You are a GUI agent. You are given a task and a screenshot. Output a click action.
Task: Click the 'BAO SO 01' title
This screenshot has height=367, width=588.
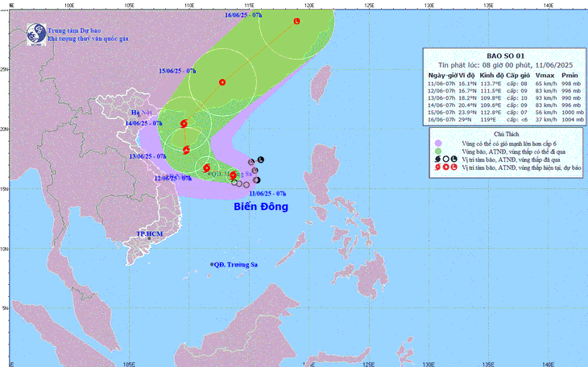point(506,56)
